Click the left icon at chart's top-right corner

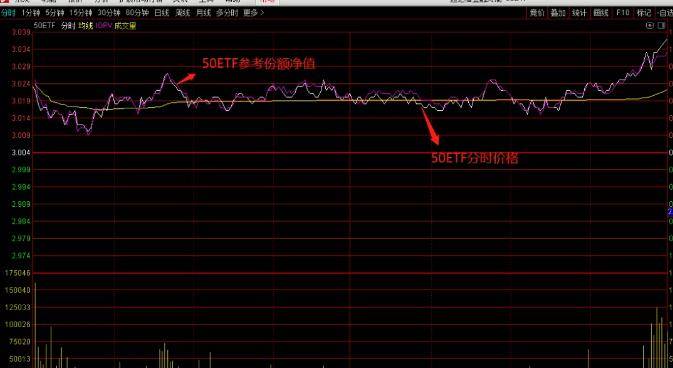click(650, 26)
